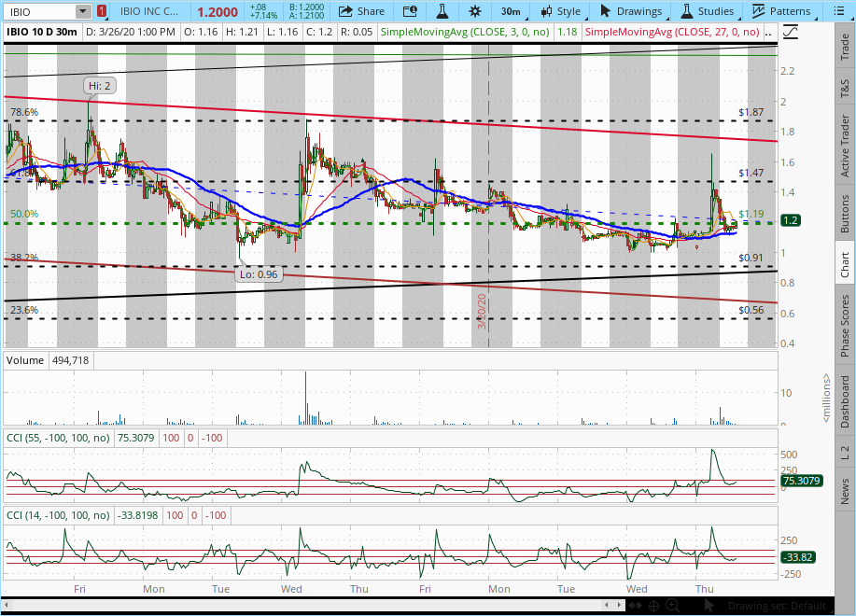Click the 30m time frame button

click(x=511, y=11)
